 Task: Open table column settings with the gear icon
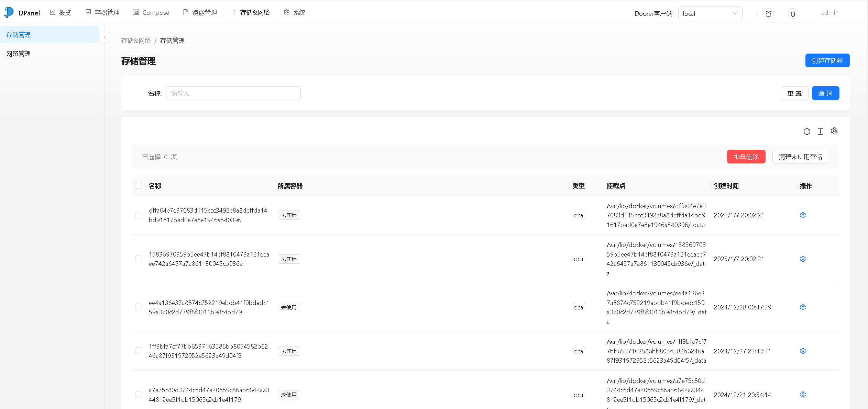point(835,131)
